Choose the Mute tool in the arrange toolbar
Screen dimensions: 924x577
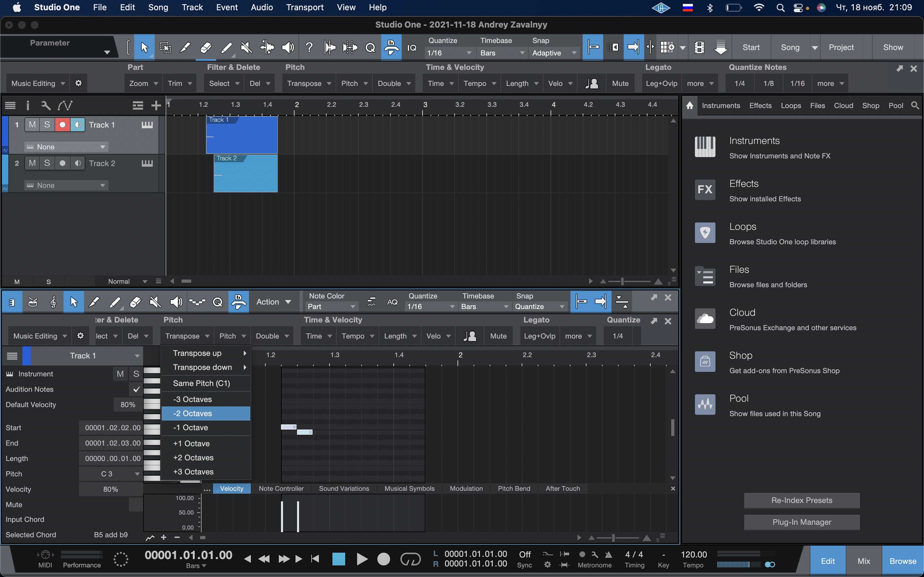247,47
